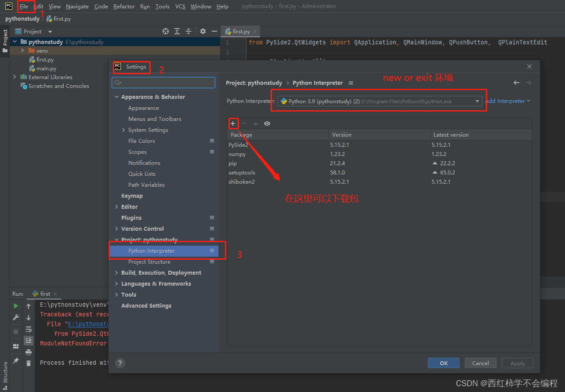Image resolution: width=565 pixels, height=392 pixels.
Task: Select locate file in Project view icon
Action: [x=165, y=31]
